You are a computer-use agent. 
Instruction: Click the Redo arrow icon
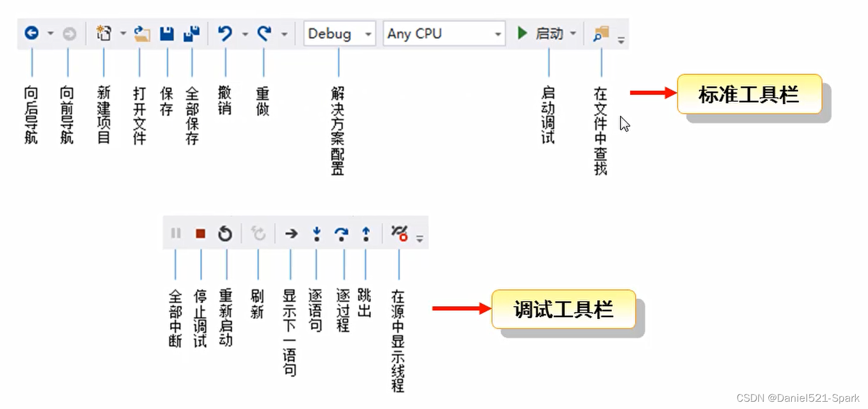pos(264,34)
